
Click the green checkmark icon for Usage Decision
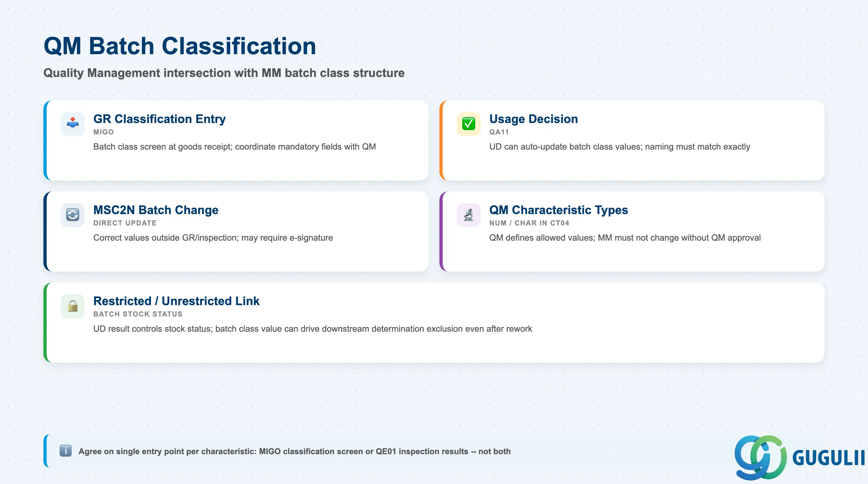click(468, 124)
